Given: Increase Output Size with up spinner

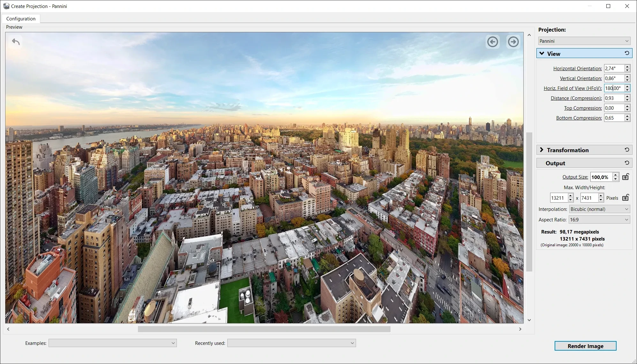Looking at the screenshot, I should coord(616,175).
